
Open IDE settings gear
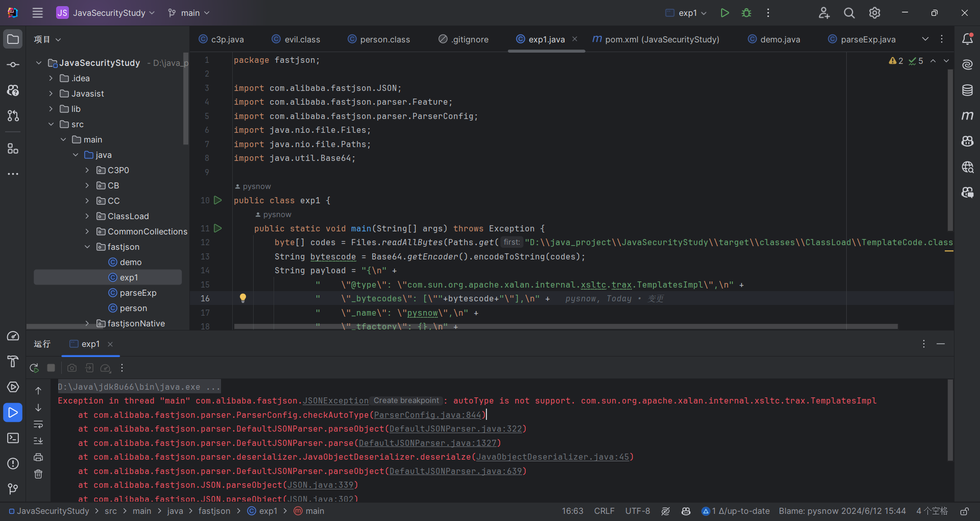click(875, 13)
